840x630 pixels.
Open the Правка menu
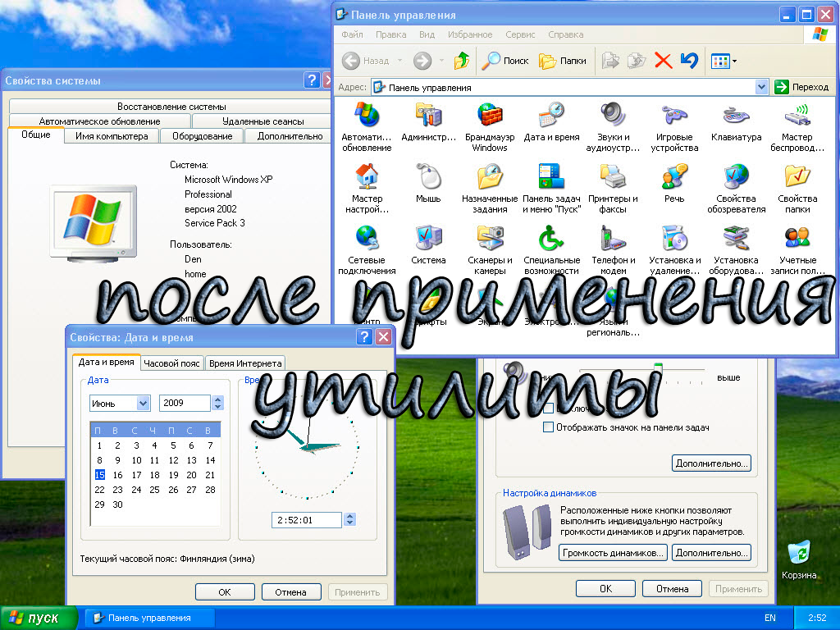[390, 34]
